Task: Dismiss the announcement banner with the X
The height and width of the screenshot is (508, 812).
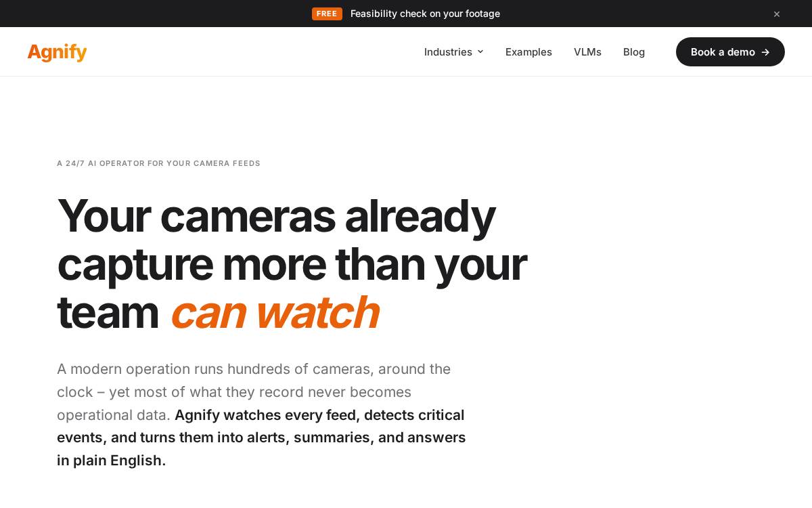Action: click(x=777, y=14)
